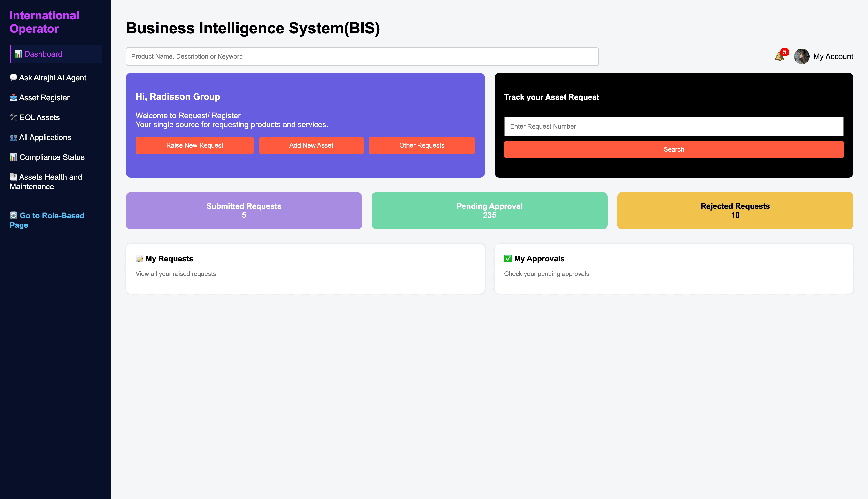Click the Raise New Request button
This screenshot has height=499, width=868.
(x=194, y=145)
